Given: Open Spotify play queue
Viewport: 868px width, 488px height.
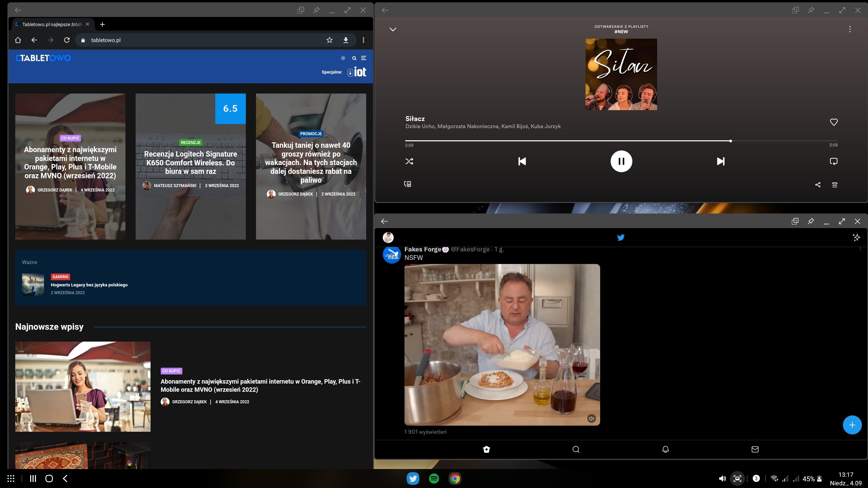Looking at the screenshot, I should (835, 185).
